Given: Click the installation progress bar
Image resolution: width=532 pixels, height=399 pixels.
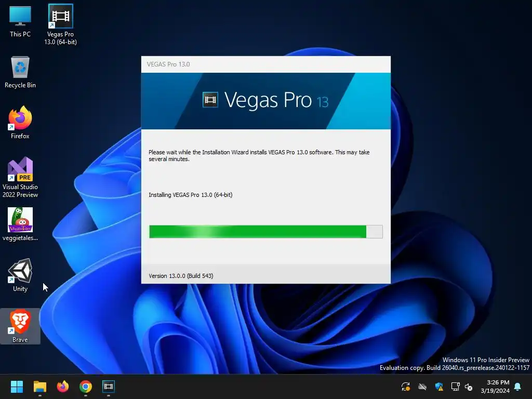Looking at the screenshot, I should pyautogui.click(x=265, y=232).
